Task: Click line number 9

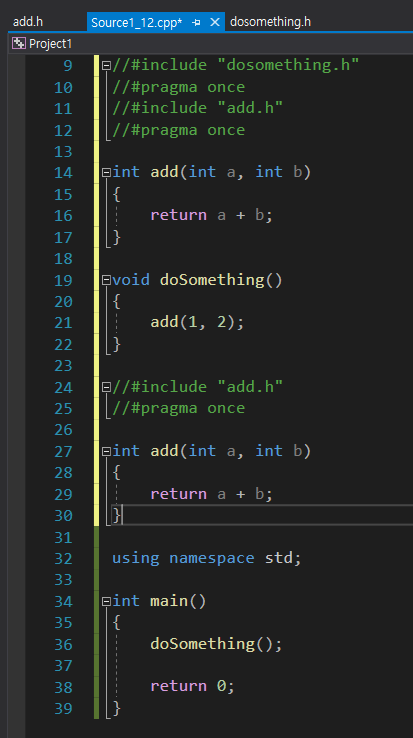Action: tap(67, 66)
